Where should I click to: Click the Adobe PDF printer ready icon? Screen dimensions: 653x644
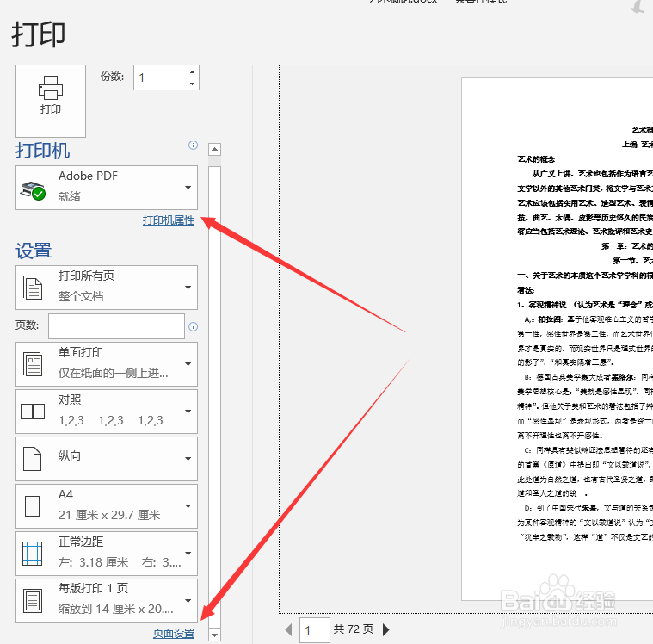[x=33, y=190]
